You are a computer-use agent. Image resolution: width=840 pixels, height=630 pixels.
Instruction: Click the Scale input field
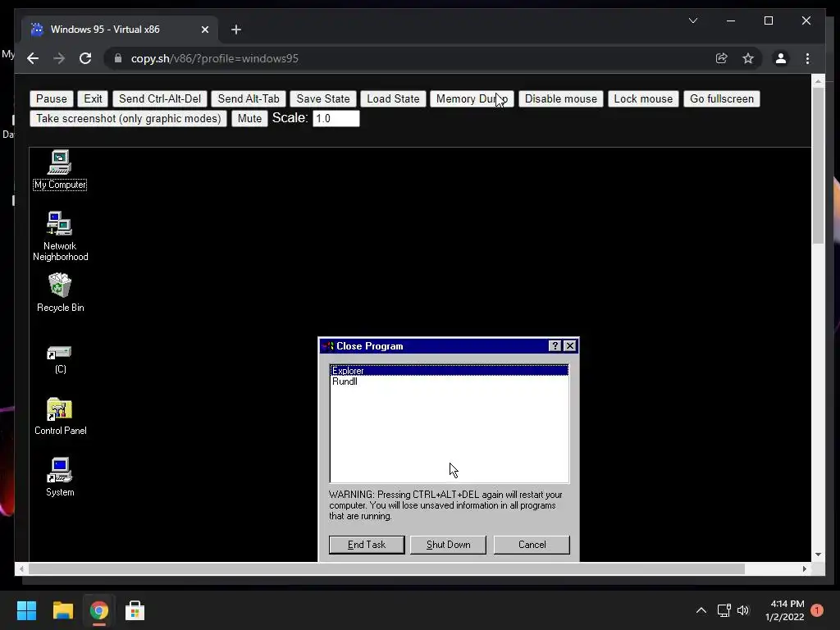point(336,118)
